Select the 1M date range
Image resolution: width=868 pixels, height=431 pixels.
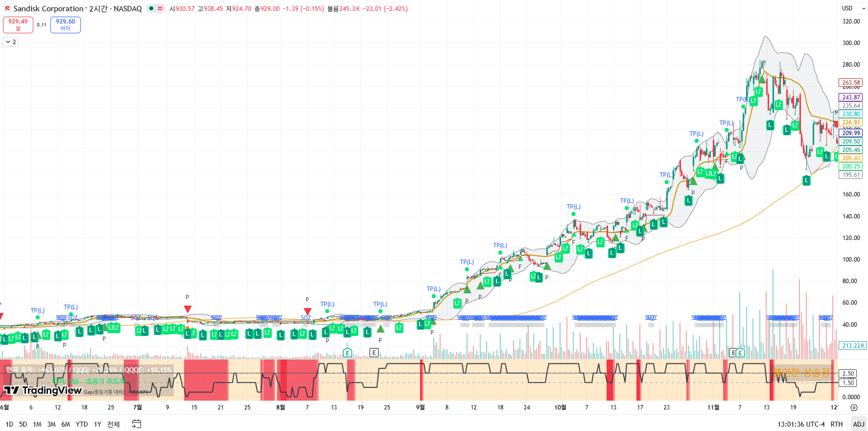pos(37,424)
